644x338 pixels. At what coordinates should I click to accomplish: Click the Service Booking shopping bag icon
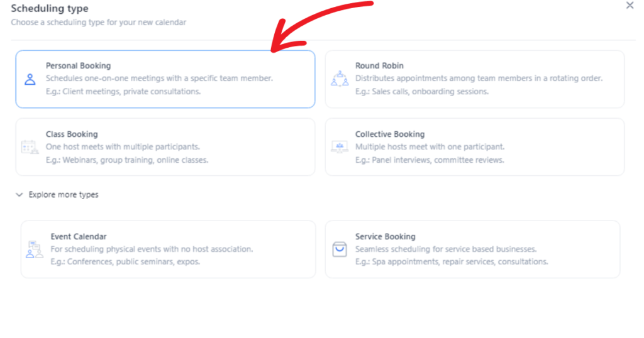coord(340,249)
